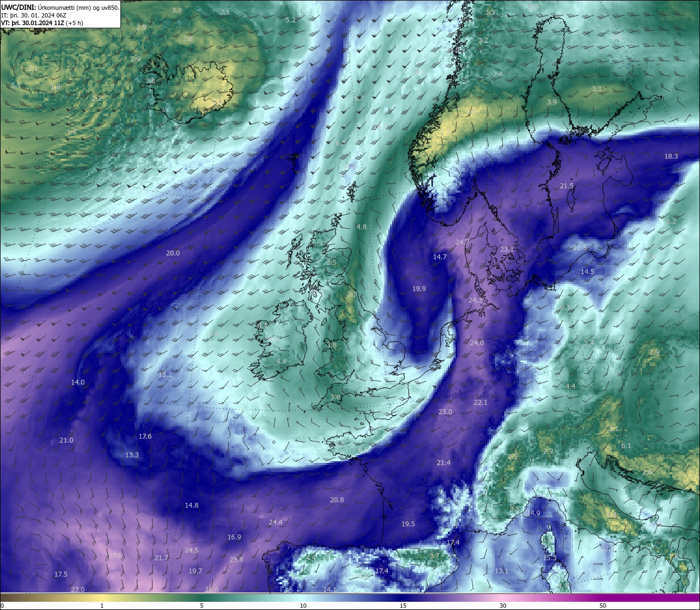Click the 20.0 value over the Atlantic

173,253
